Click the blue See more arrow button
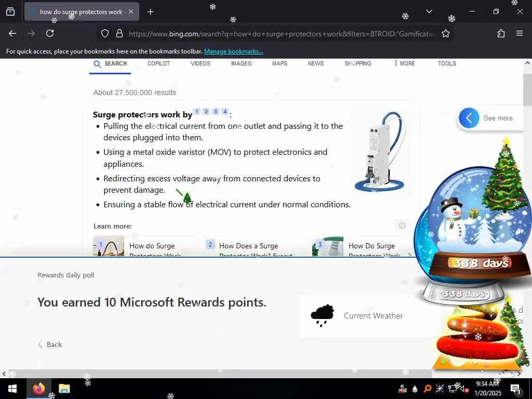532x399 pixels. [x=469, y=118]
